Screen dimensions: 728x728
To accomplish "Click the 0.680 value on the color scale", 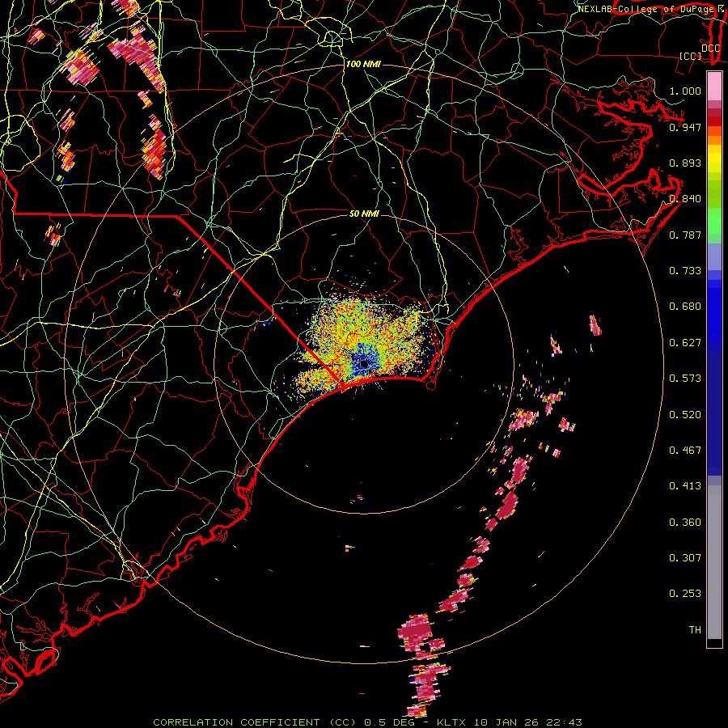I will 685,307.
